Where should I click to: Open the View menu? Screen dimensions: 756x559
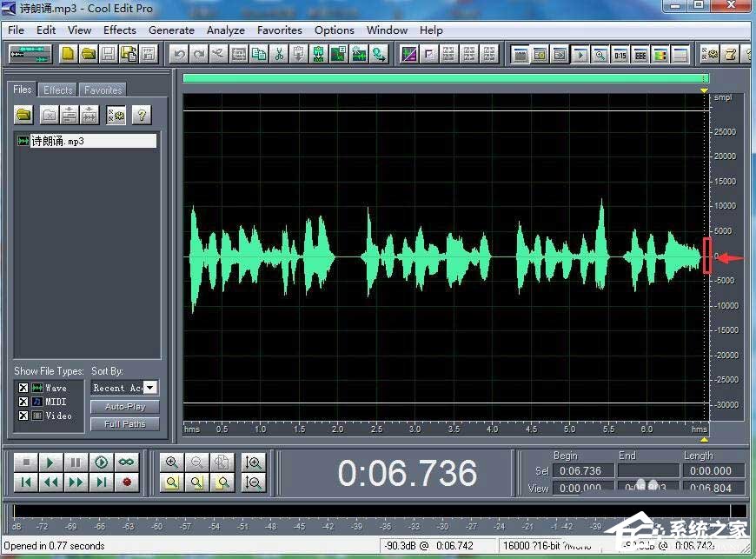click(80, 30)
